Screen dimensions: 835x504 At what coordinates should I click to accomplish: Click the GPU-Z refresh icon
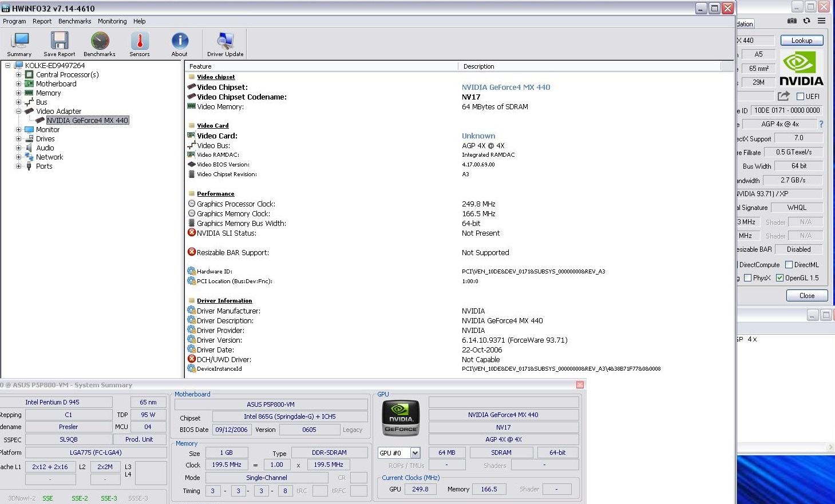click(x=807, y=21)
